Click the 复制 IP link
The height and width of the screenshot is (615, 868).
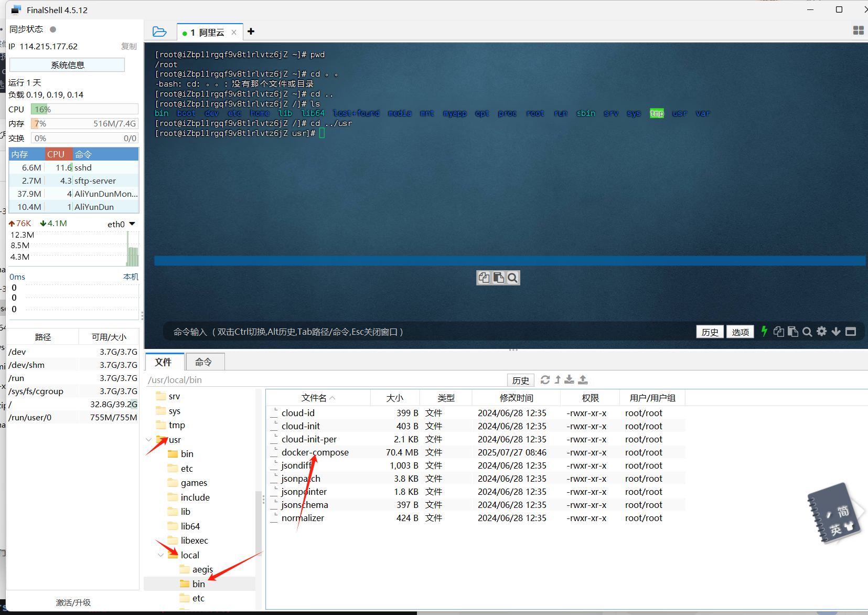tap(128, 46)
